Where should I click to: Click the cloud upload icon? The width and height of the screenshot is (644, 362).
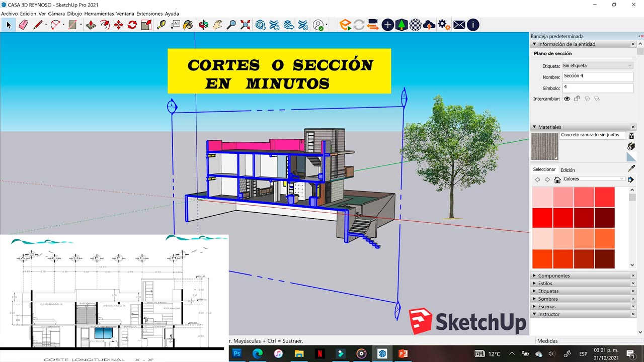[x=429, y=25]
